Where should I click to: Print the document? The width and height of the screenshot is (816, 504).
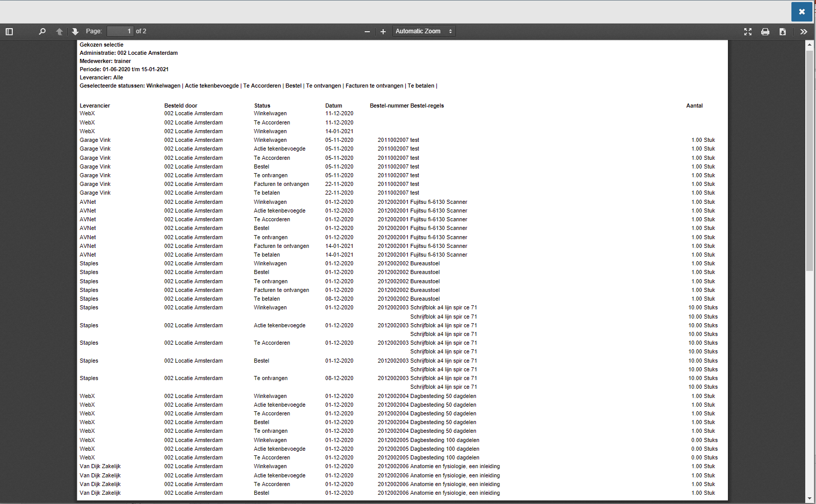pos(765,32)
